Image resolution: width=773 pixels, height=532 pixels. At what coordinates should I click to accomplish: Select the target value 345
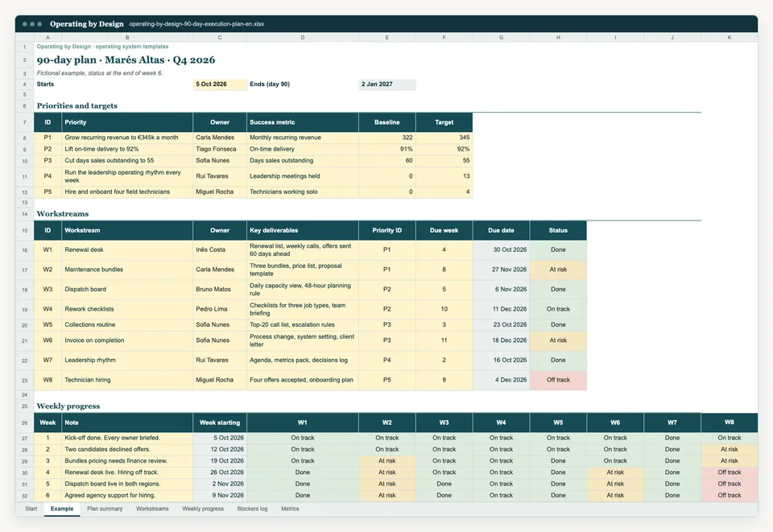[444, 138]
